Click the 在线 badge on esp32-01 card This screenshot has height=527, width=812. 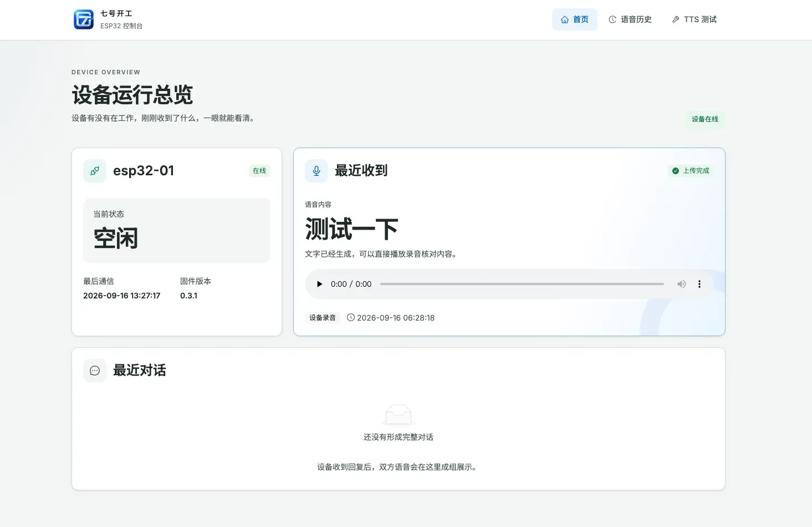tap(259, 171)
